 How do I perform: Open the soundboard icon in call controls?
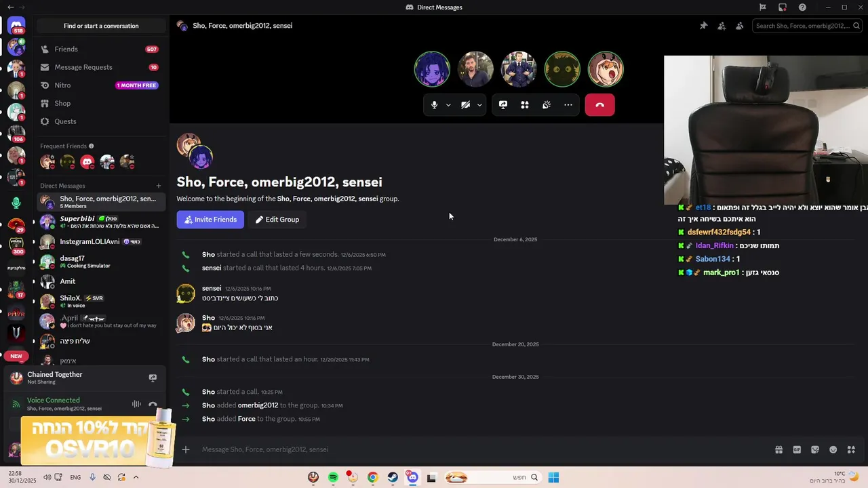coord(547,105)
